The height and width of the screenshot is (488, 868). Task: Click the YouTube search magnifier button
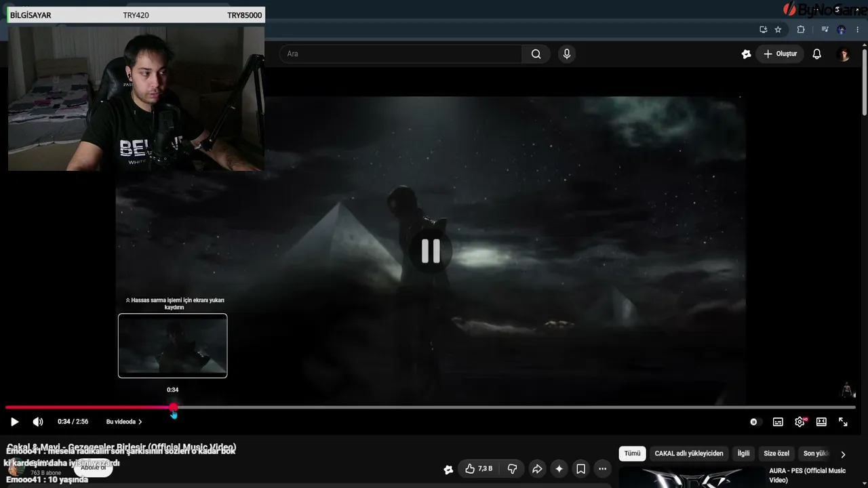pos(536,54)
